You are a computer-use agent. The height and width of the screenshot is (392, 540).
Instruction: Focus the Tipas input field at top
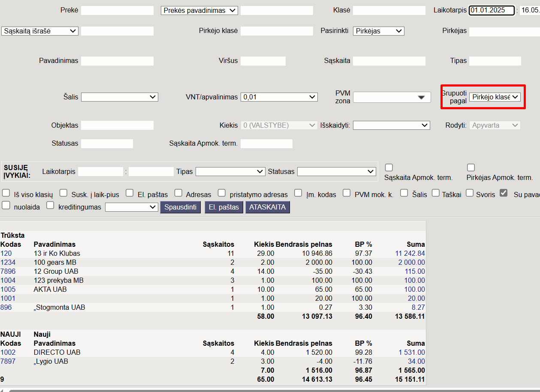pos(495,60)
